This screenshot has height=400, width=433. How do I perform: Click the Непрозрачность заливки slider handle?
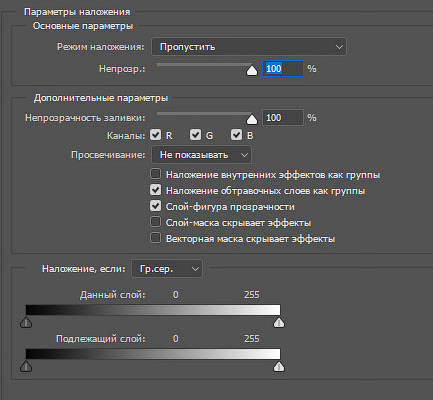(252, 119)
